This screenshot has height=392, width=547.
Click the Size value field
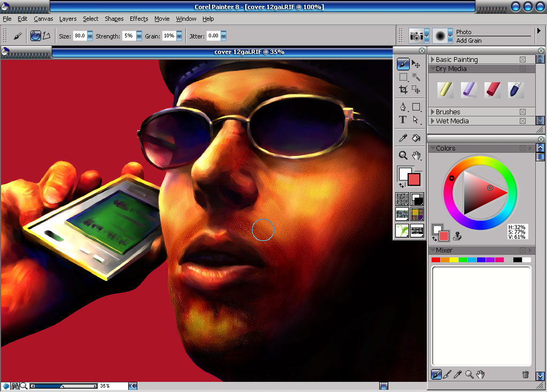tap(80, 36)
